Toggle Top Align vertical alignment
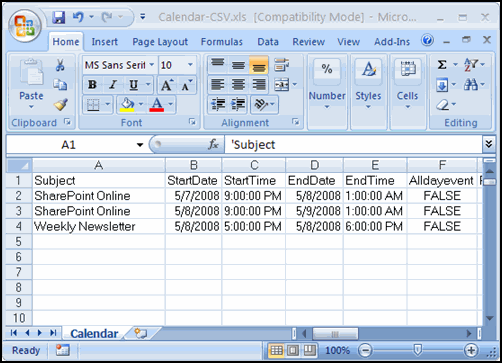This screenshot has height=363, width=502. 218,65
